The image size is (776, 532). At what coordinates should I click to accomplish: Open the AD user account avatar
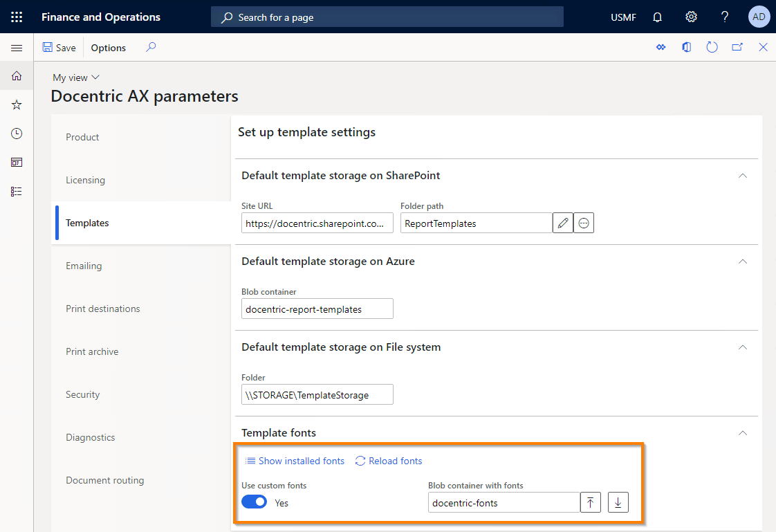pos(759,17)
